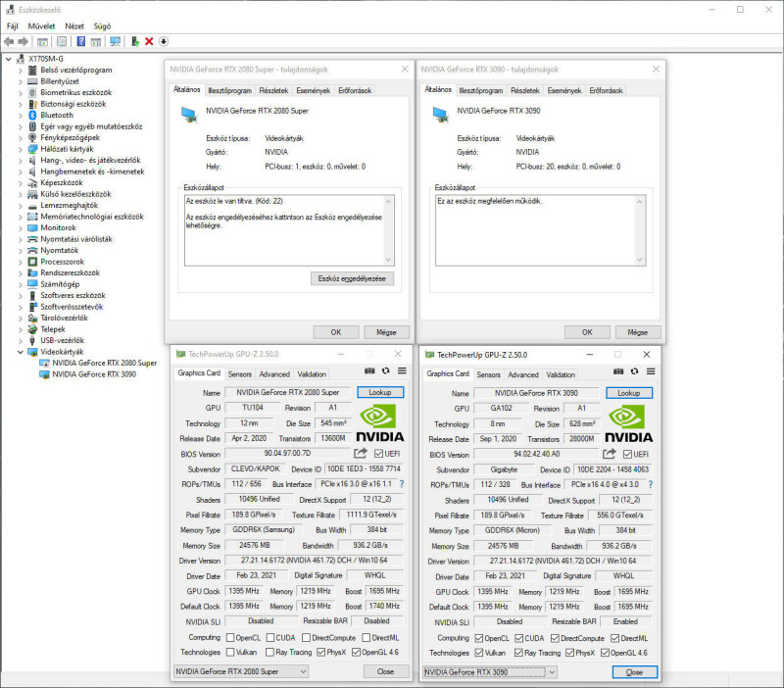Expand the Bluetooth device category
The image size is (784, 688).
click(x=21, y=116)
